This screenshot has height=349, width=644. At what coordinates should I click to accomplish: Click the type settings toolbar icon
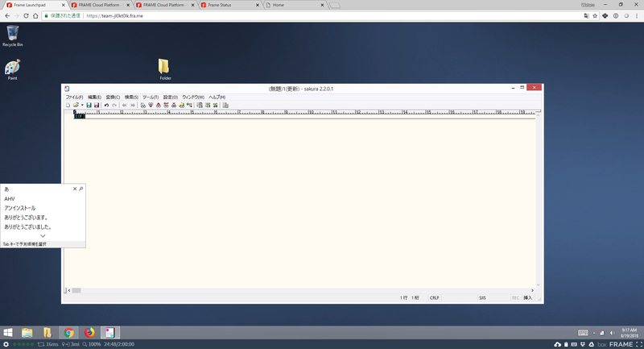[208, 106]
